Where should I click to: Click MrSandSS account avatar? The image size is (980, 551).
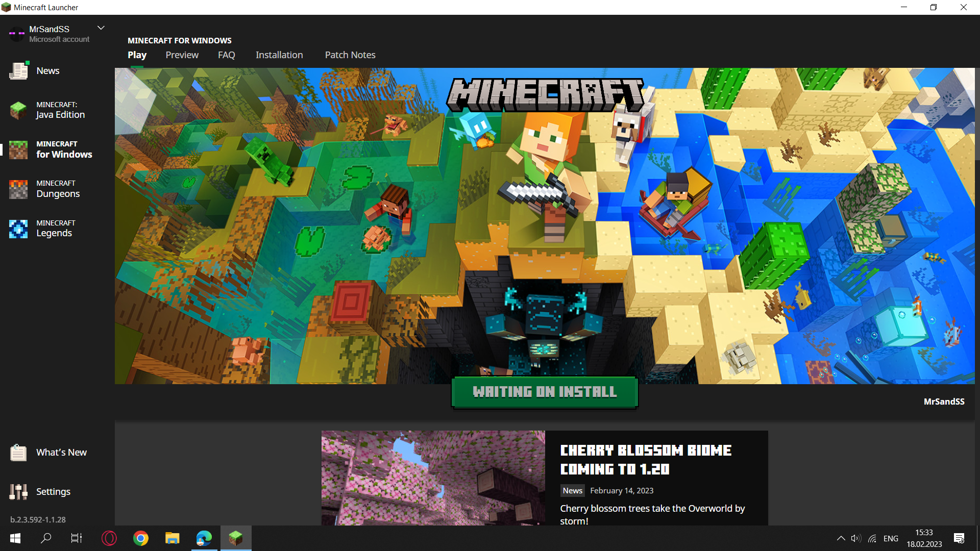[x=16, y=34]
